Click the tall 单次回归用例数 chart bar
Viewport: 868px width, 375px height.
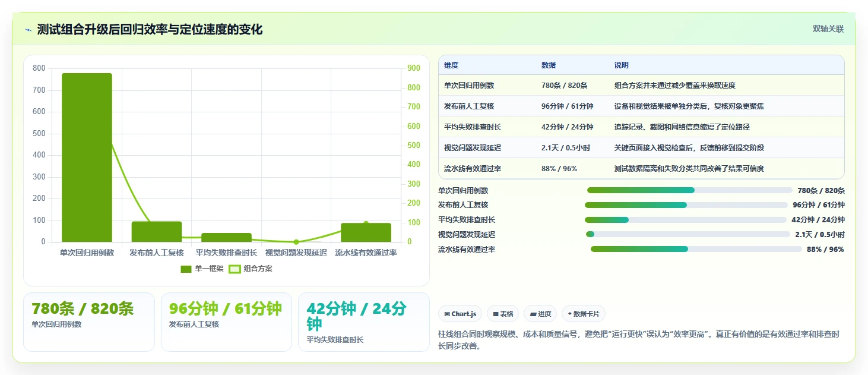tap(87, 157)
